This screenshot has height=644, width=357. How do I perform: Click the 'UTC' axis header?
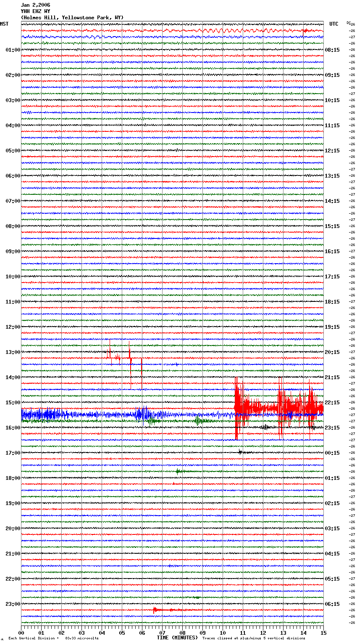333,24
